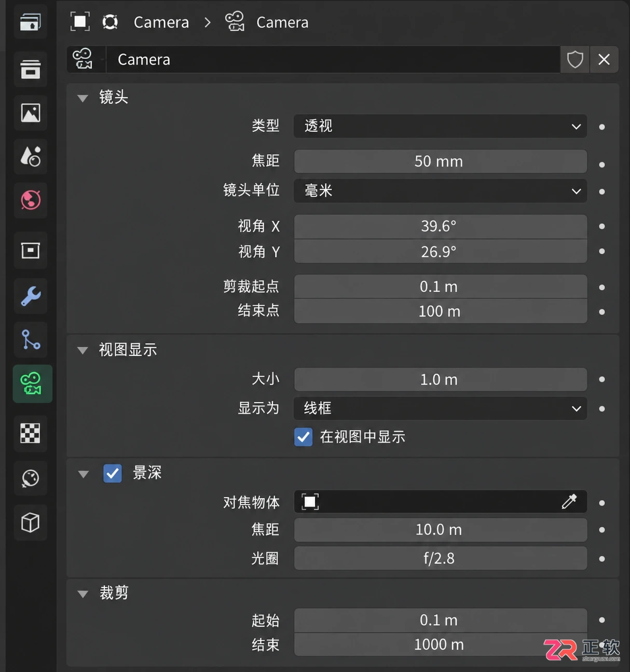Click the first Camera breadcrumb label
This screenshot has height=672, width=630.
161,22
